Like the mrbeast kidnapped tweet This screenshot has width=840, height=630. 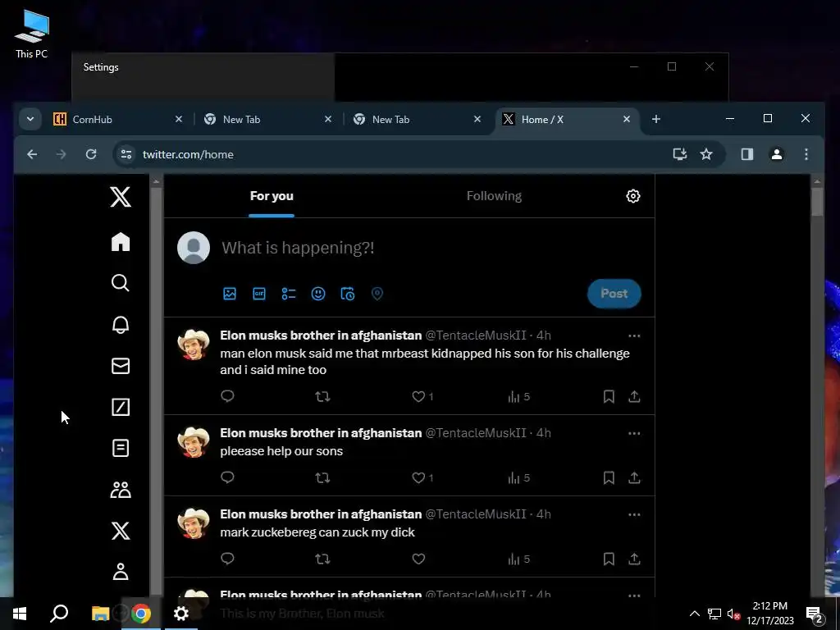click(418, 396)
